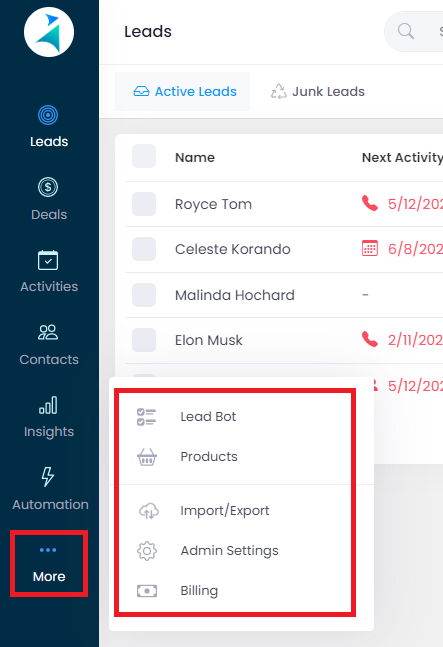
Task: Select the Active Leads tab
Action: click(x=182, y=91)
